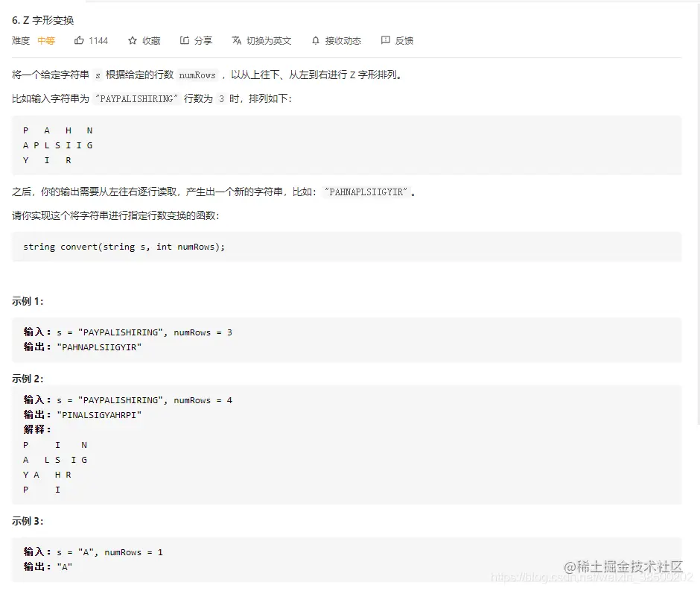Click the result string "PAHNAPLSIIGYIR" in description
This screenshot has width=700, height=591.
(366, 192)
